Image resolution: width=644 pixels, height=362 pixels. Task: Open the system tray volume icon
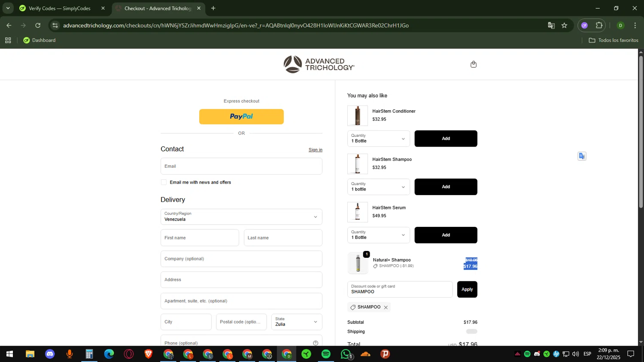(575, 354)
